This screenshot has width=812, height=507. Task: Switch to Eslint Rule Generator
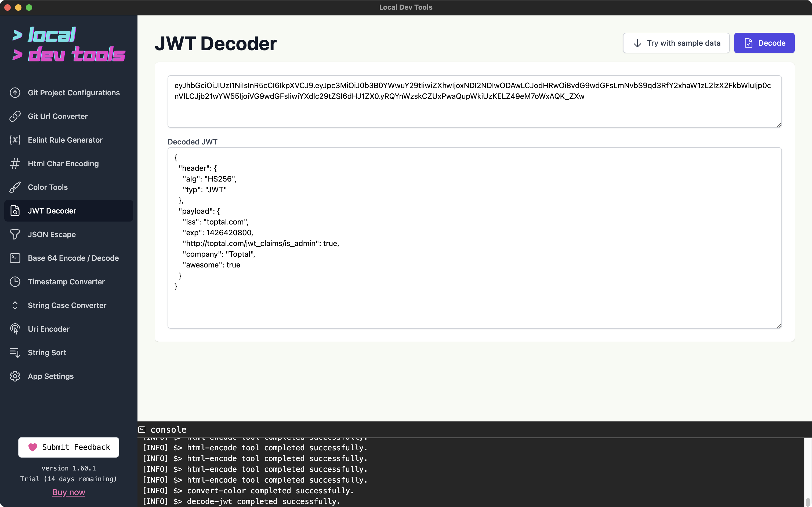click(69, 140)
